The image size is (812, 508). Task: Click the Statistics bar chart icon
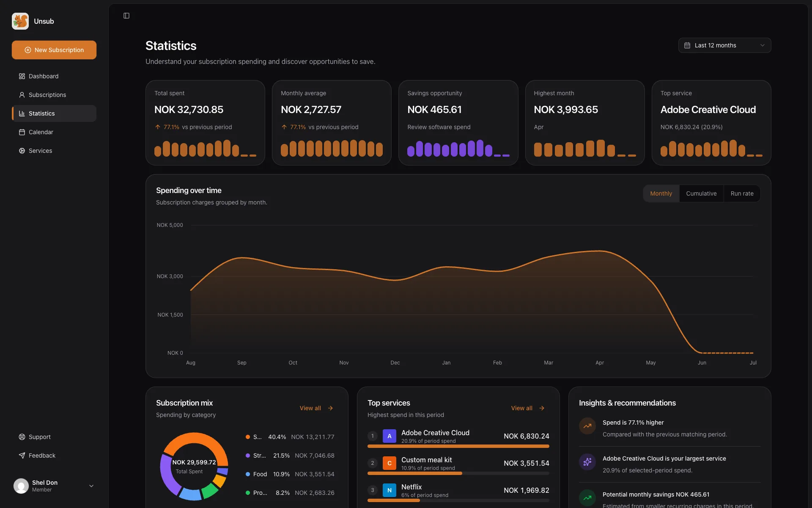(22, 113)
